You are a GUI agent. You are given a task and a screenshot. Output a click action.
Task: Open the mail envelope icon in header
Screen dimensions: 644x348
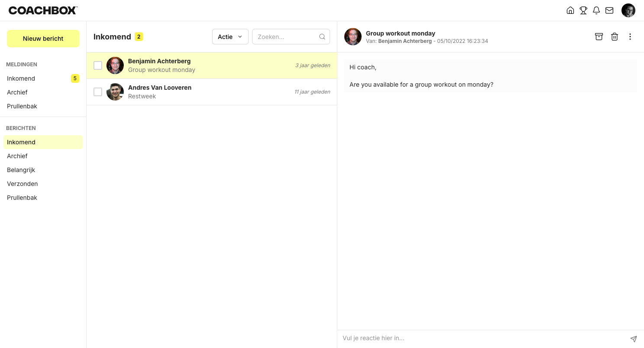[609, 10]
